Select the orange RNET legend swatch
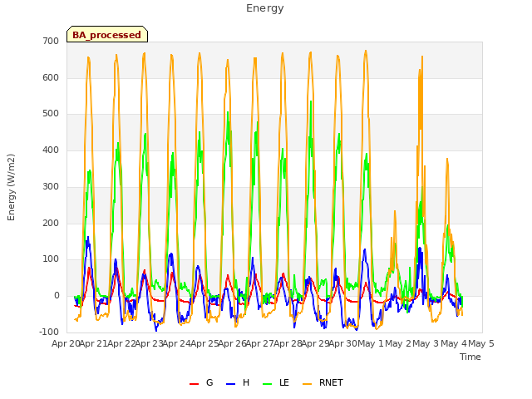 pos(307,384)
